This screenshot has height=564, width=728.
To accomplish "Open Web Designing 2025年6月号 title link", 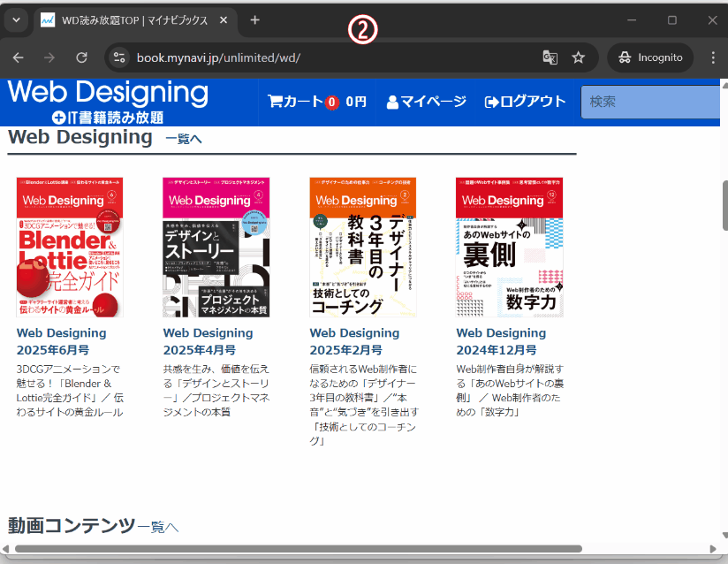I will click(61, 341).
